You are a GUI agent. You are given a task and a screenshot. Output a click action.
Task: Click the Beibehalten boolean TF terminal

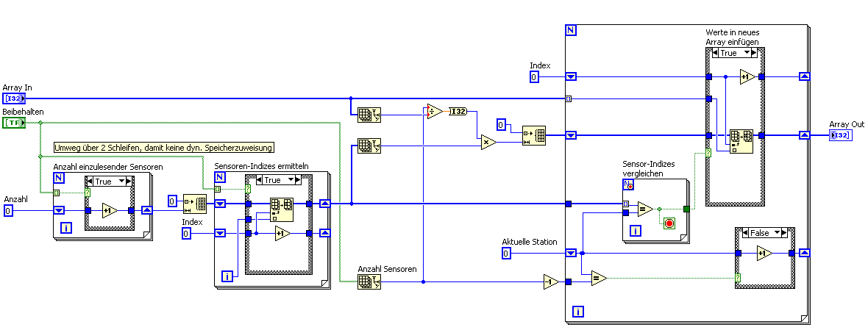14,123
